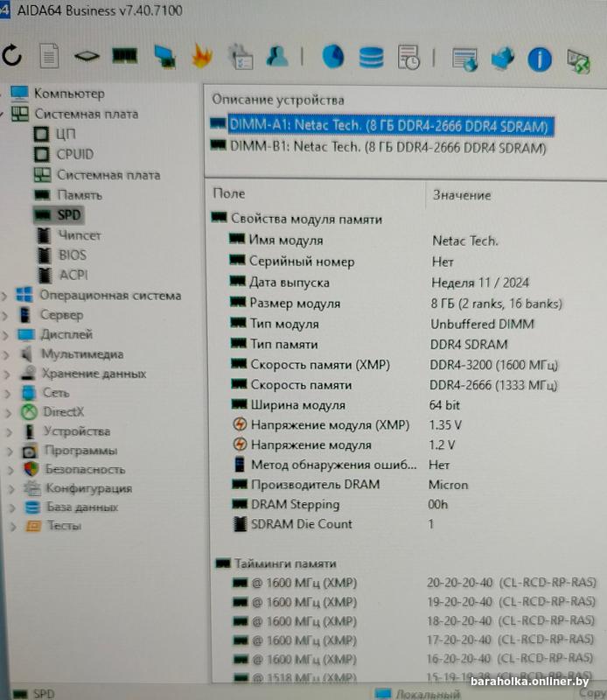Click the 20-20-20-40 timing value
Viewport: 607px width, 700px height.
coord(460,583)
